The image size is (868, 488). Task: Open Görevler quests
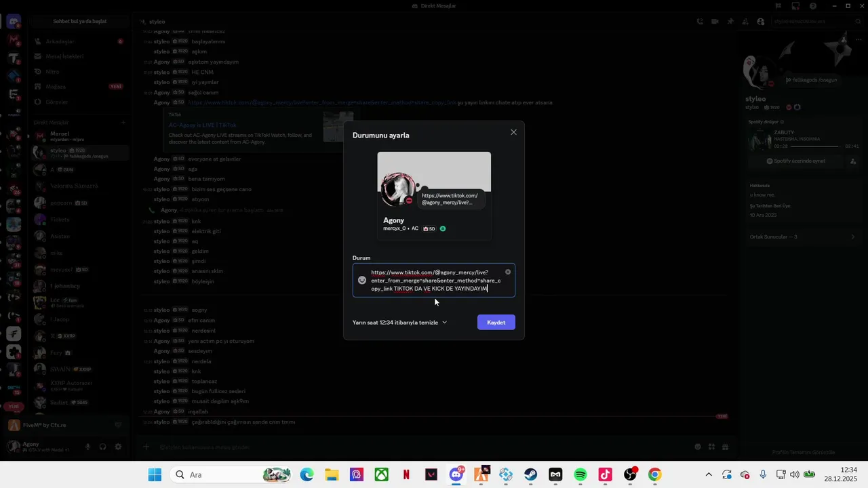pyautogui.click(x=80, y=102)
